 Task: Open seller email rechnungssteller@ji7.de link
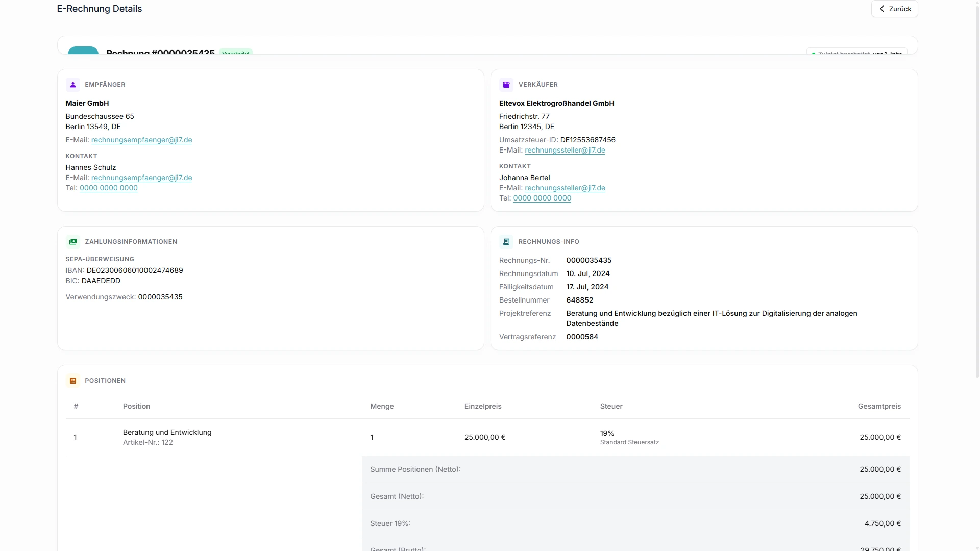[x=565, y=150]
